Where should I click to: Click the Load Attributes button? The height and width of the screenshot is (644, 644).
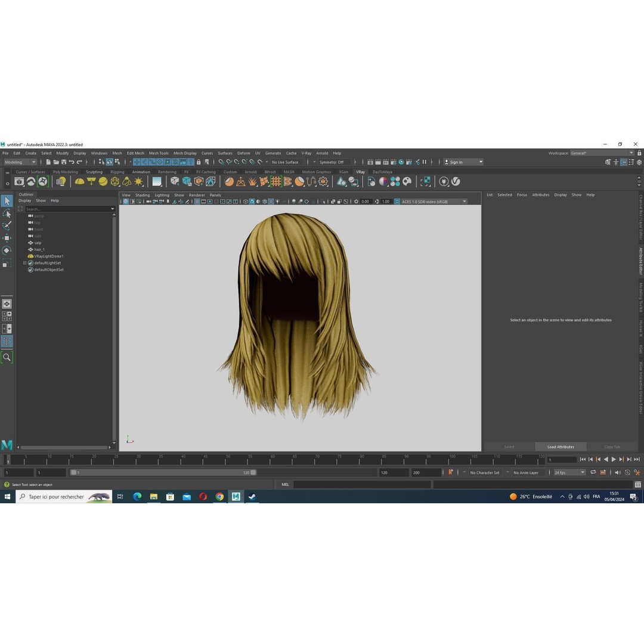(x=561, y=447)
